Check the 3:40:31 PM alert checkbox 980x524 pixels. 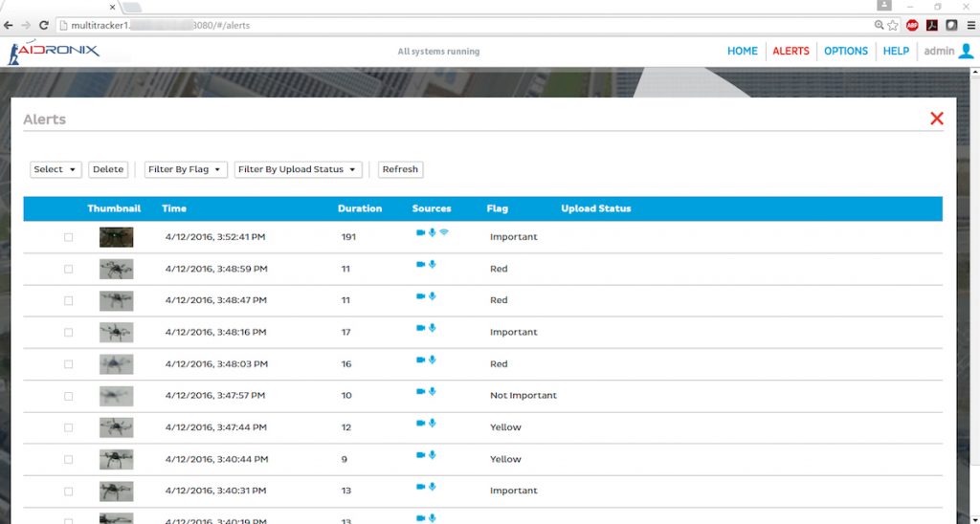(x=68, y=491)
